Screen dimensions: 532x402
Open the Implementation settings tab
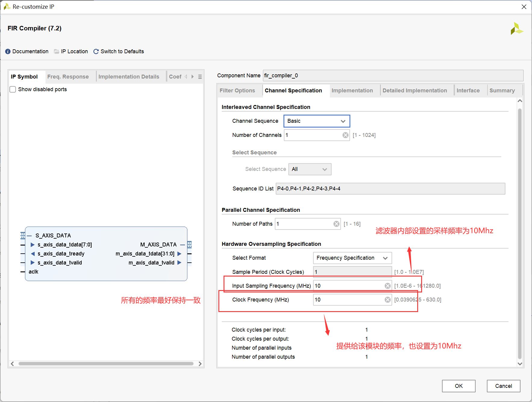352,91
